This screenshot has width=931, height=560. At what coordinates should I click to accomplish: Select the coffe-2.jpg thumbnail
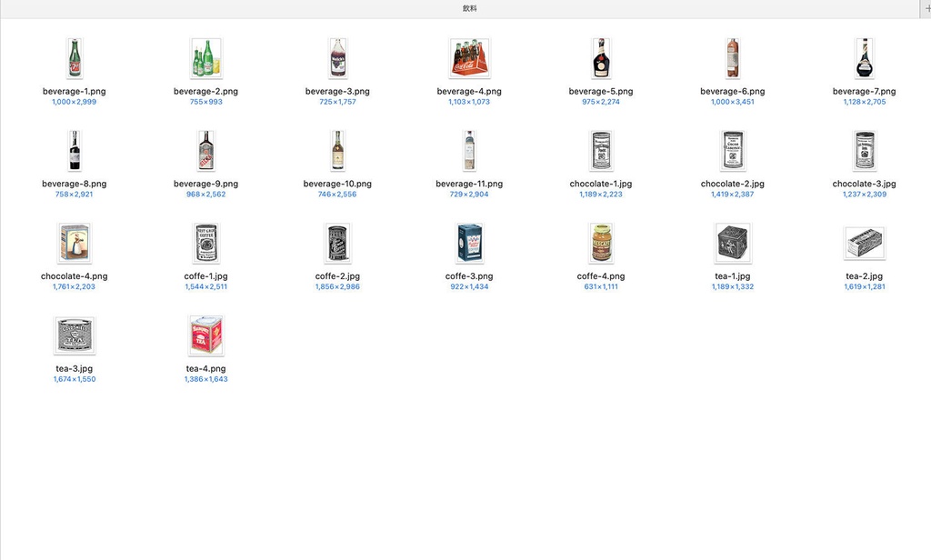(x=338, y=243)
